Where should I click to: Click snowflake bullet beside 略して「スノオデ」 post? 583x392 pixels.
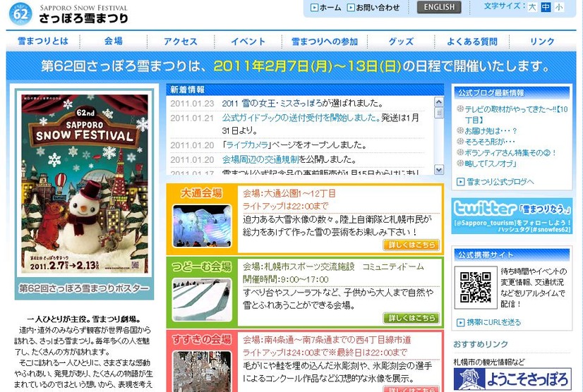point(460,163)
